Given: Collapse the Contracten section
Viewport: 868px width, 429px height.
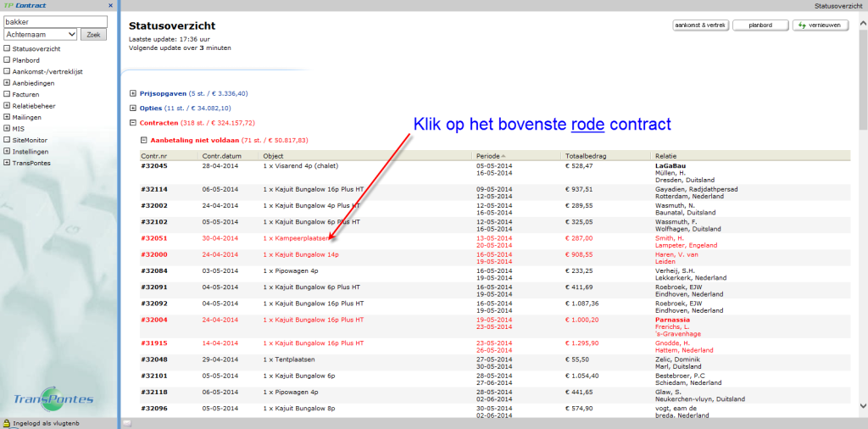Looking at the screenshot, I should pos(133,124).
